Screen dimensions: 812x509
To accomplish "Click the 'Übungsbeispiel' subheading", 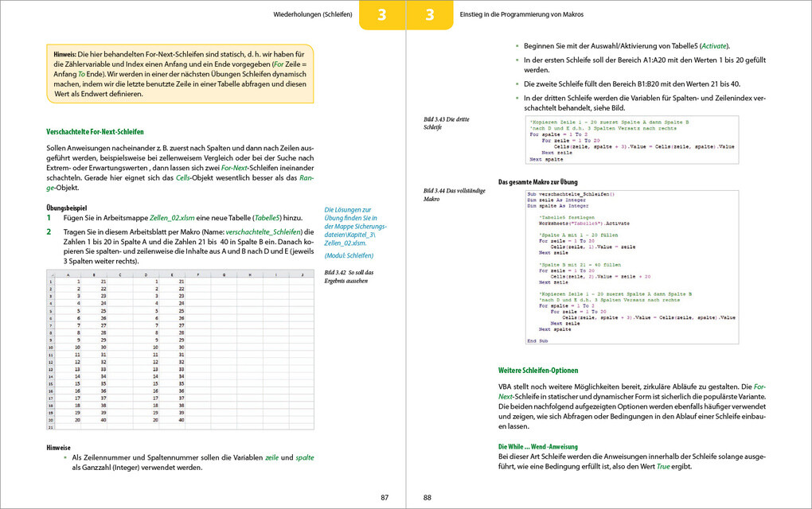I will click(x=67, y=208).
